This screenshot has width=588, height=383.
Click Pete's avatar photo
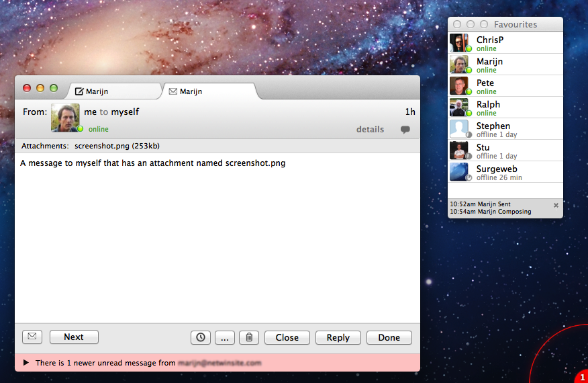459,86
